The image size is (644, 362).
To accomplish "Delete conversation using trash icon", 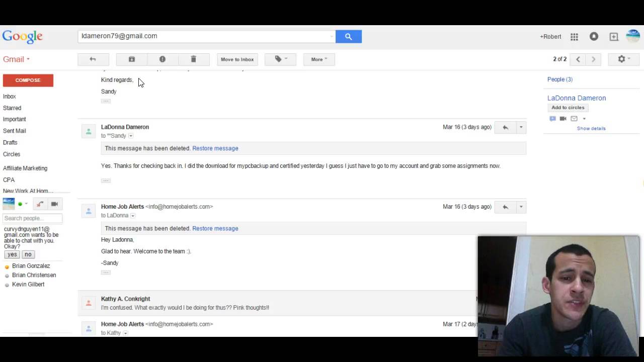I will point(193,59).
